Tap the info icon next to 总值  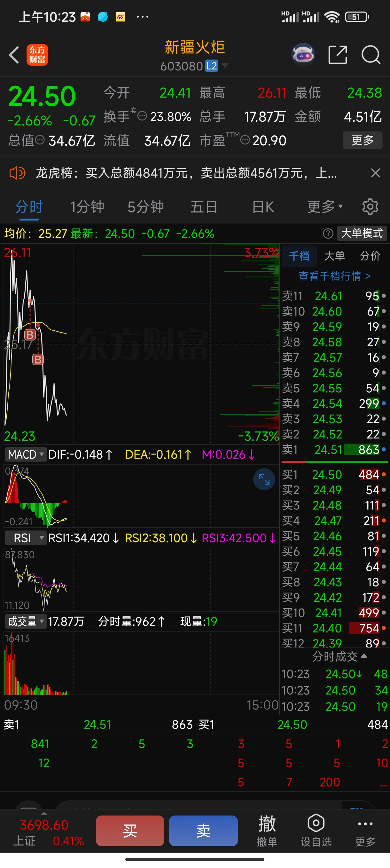coord(40,140)
